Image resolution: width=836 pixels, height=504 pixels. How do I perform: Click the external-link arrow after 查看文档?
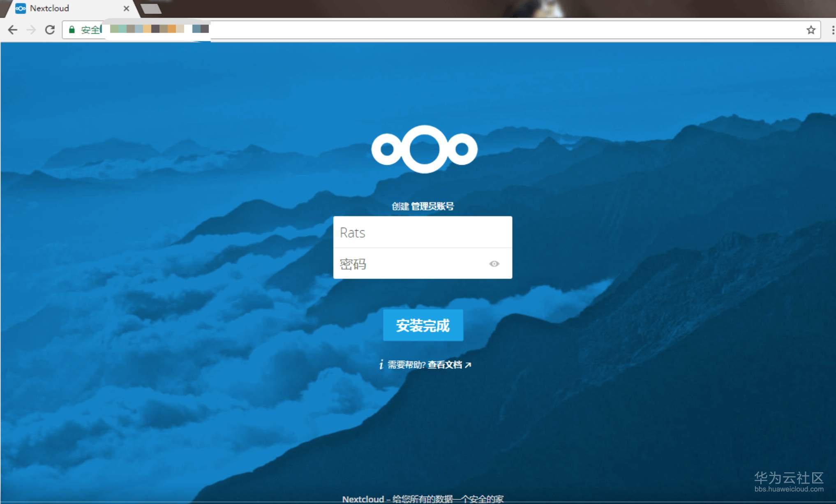[x=468, y=365]
